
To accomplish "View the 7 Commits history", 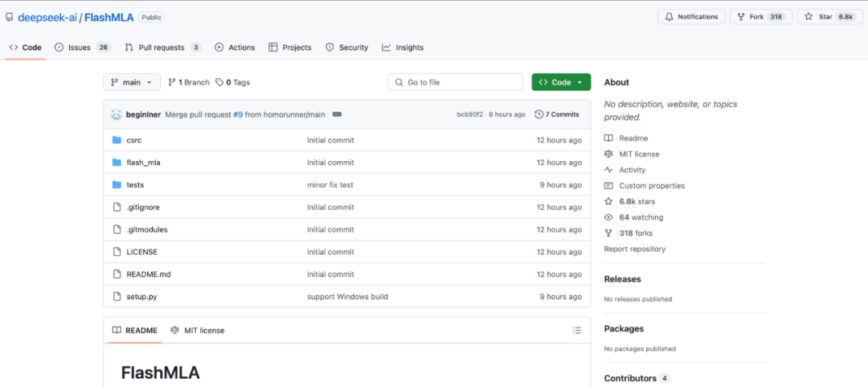I will point(557,115).
